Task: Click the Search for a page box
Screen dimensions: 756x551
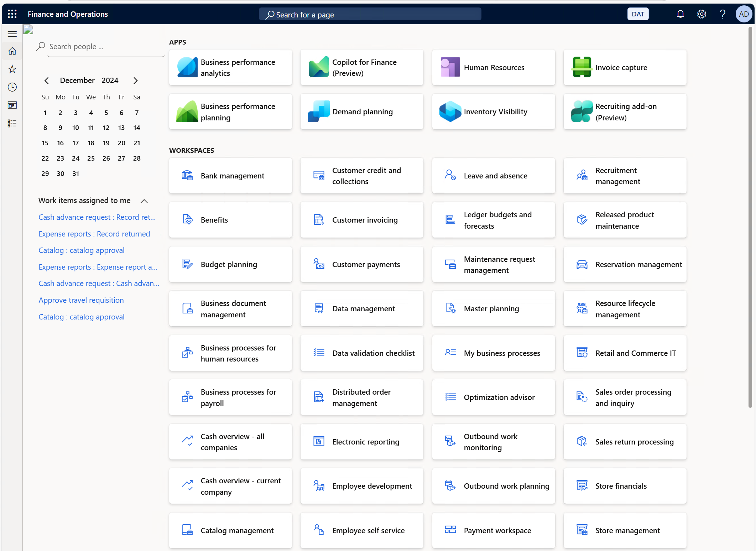Action: [x=370, y=14]
